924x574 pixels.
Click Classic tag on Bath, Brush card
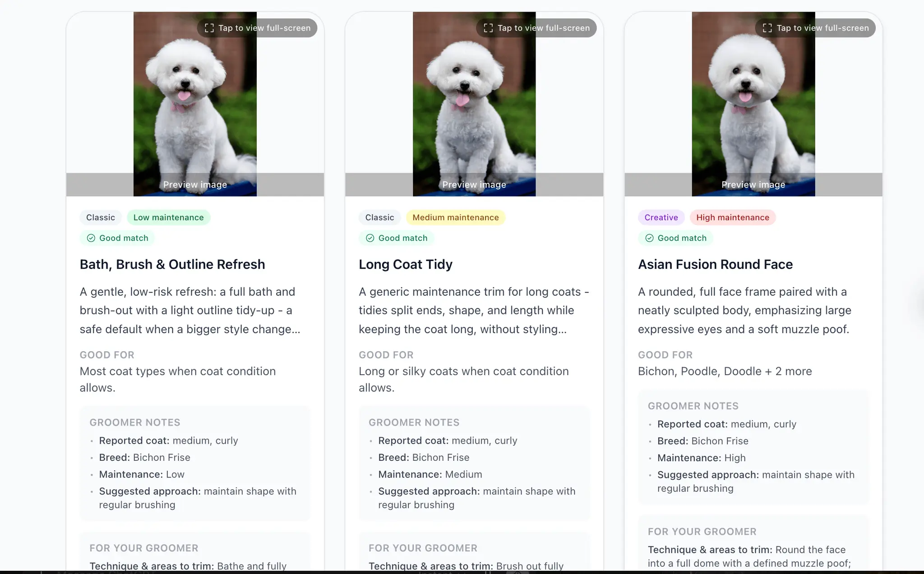coord(101,217)
